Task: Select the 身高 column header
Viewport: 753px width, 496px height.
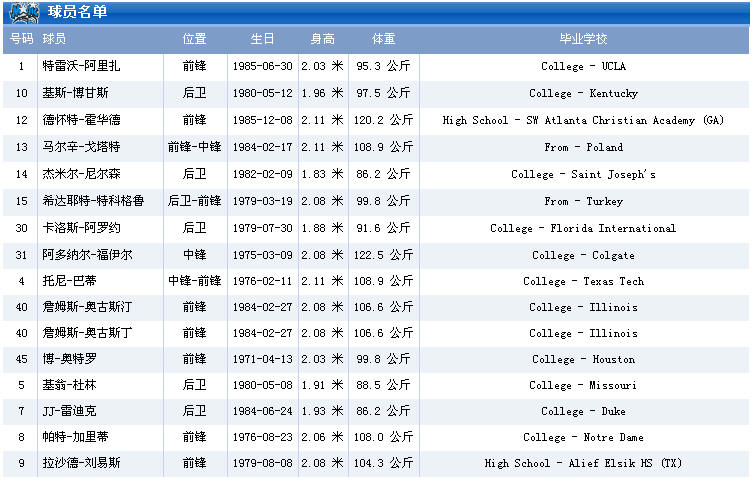Action: (x=322, y=39)
